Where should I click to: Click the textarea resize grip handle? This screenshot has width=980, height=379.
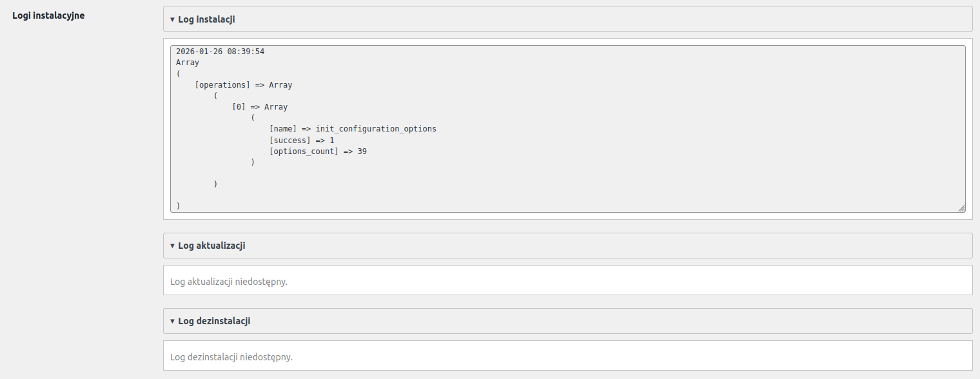pos(961,208)
